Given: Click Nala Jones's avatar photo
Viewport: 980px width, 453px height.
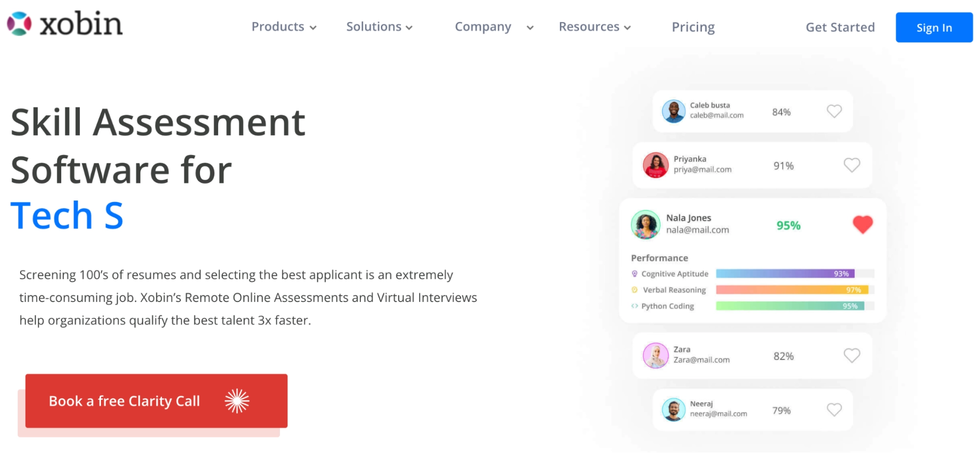Looking at the screenshot, I should tap(645, 225).
